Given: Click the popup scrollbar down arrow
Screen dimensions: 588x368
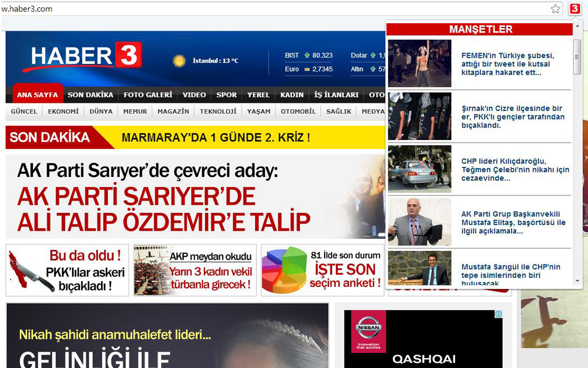Looking at the screenshot, I should pos(577,281).
